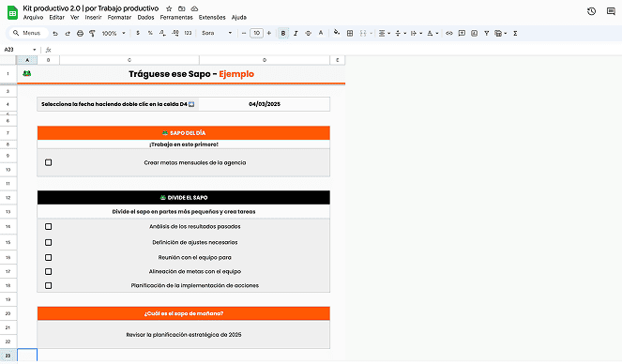Check the Reunión con el equipo checkbox
The height and width of the screenshot is (364, 622).
point(49,257)
